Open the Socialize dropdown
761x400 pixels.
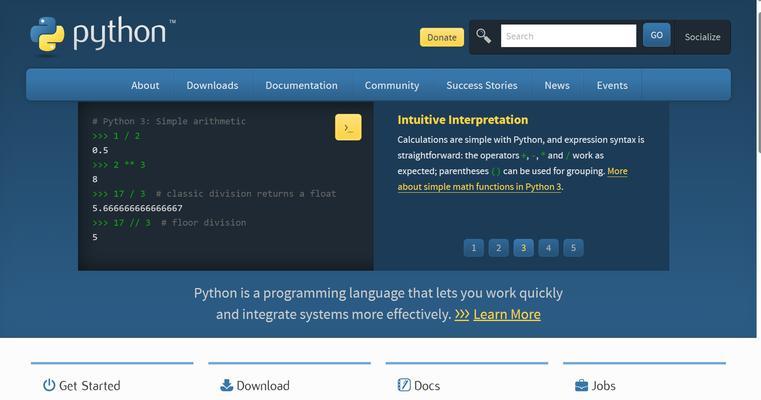coord(702,37)
